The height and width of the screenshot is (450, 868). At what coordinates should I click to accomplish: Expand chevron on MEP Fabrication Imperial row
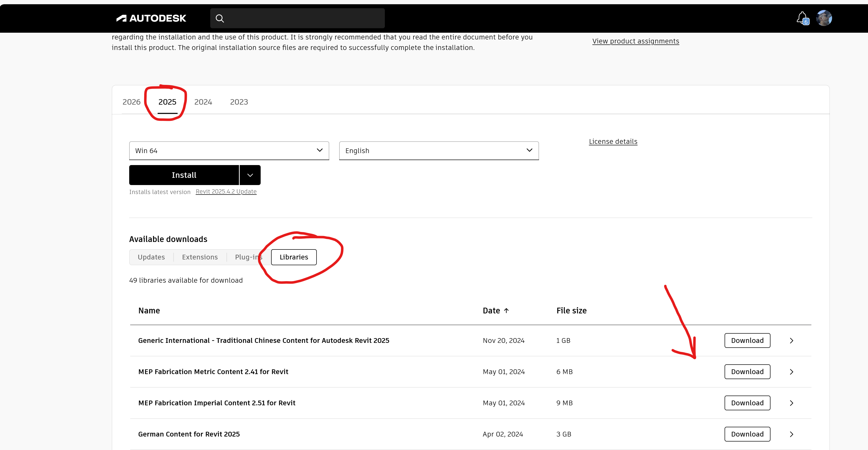click(791, 403)
